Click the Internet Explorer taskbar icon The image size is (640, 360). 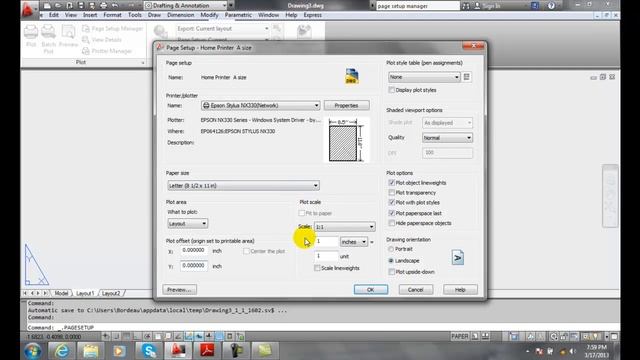point(61,351)
